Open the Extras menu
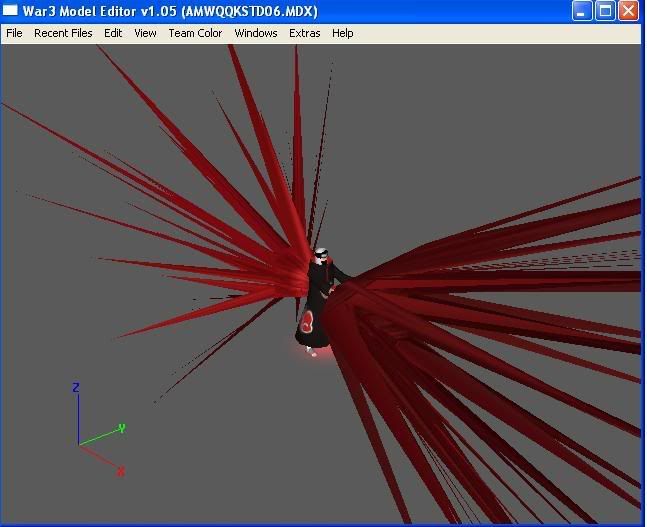The image size is (647, 527). 305,33
